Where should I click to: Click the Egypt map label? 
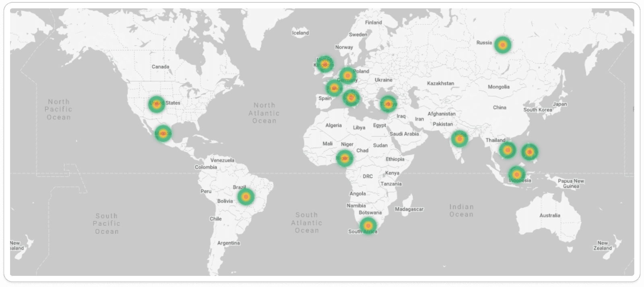379,126
